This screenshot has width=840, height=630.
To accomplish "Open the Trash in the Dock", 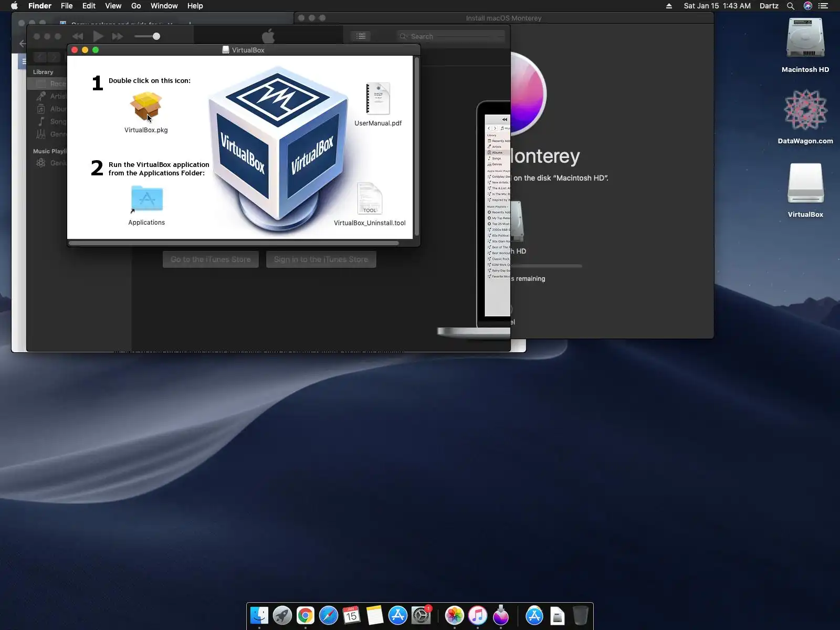I will (x=581, y=615).
